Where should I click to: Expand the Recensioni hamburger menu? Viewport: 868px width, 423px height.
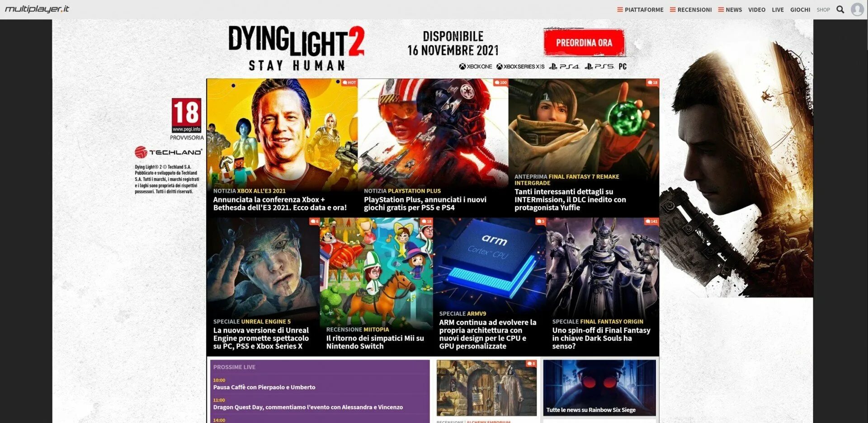(x=691, y=9)
